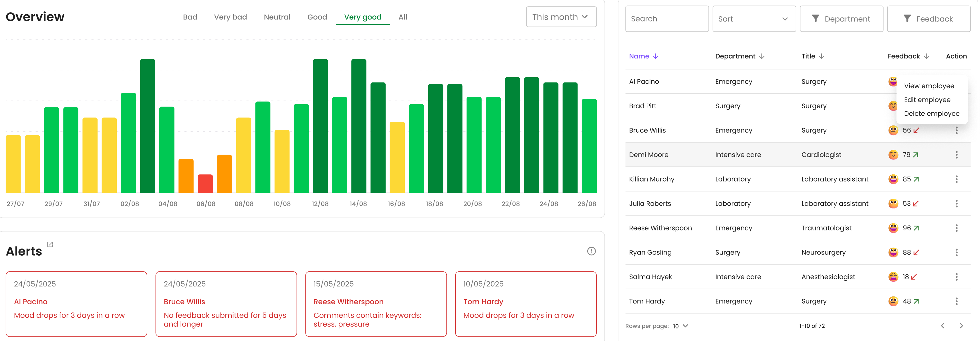Click Reese Witherspoon's upward trend arrow
The width and height of the screenshot is (980, 341).
pyautogui.click(x=916, y=228)
